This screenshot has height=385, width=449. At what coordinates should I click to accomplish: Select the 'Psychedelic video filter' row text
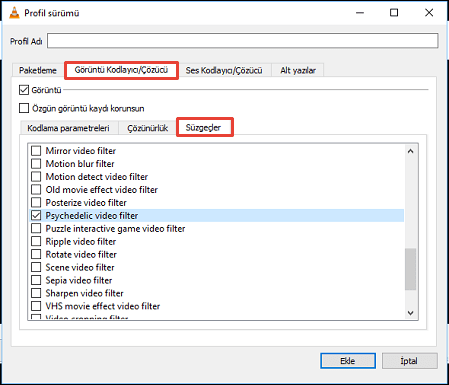click(92, 216)
